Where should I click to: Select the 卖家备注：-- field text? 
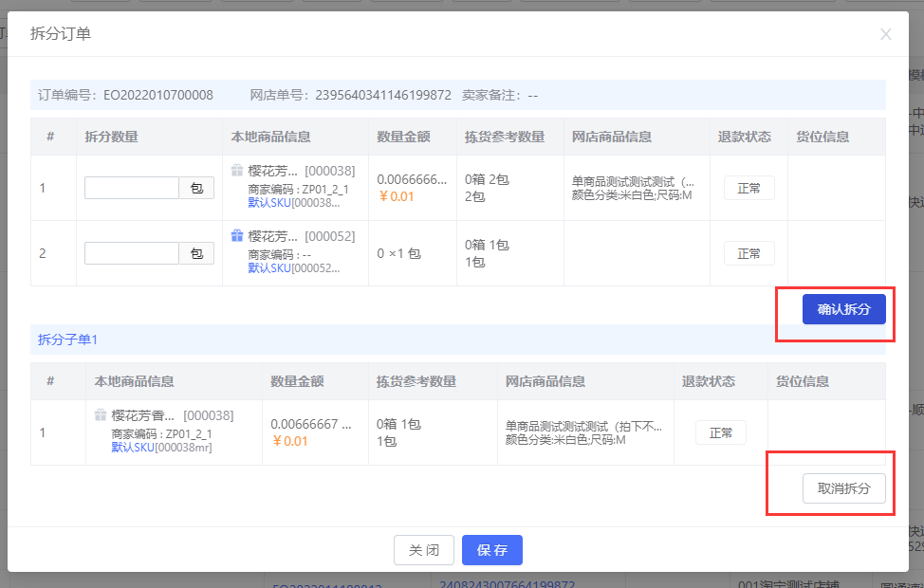coord(500,95)
